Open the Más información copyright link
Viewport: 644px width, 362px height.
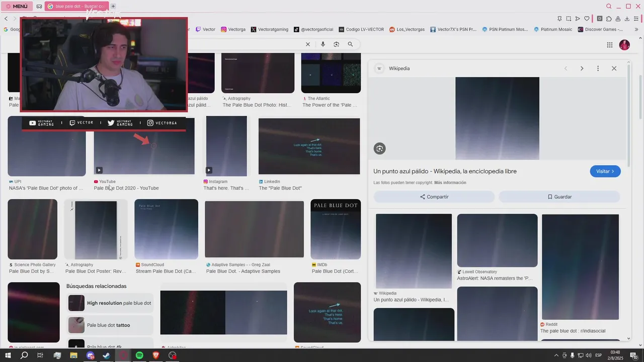pos(450,183)
